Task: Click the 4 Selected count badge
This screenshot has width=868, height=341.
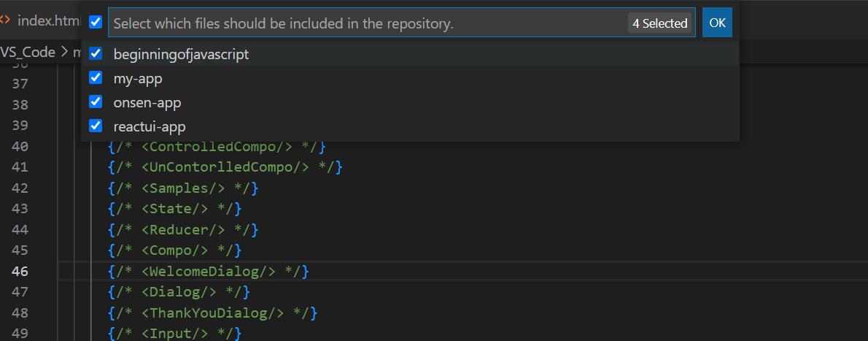Action: (x=659, y=23)
